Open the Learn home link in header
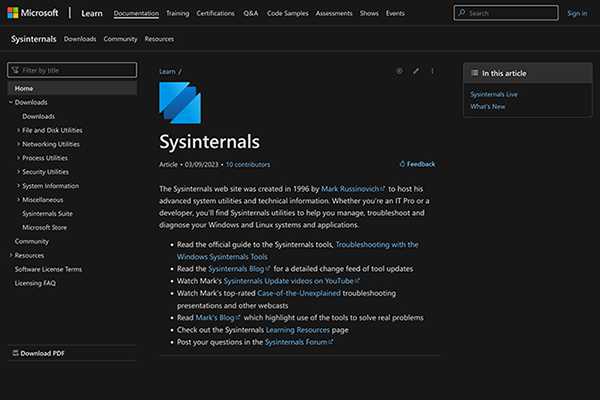 (x=92, y=13)
